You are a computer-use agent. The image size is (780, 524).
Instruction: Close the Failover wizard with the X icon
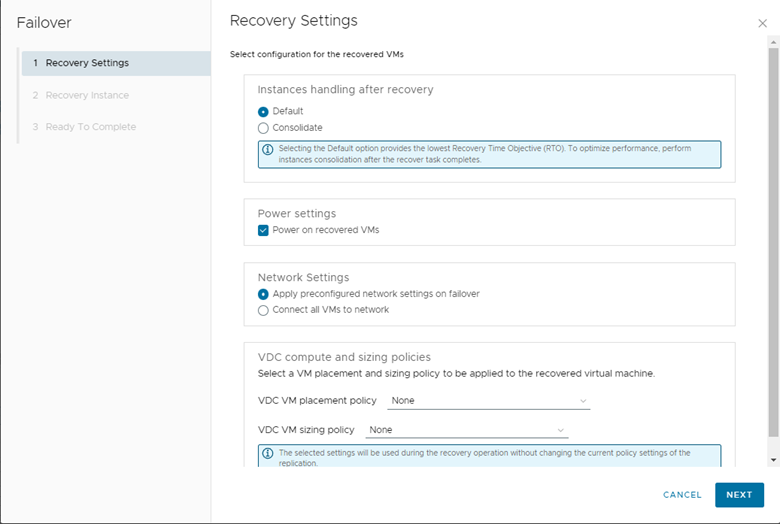763,23
